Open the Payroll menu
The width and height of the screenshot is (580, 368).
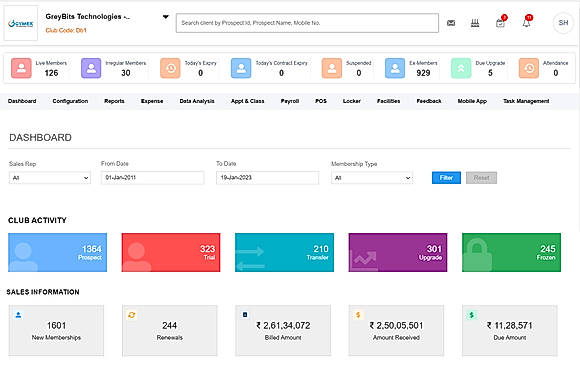point(290,101)
